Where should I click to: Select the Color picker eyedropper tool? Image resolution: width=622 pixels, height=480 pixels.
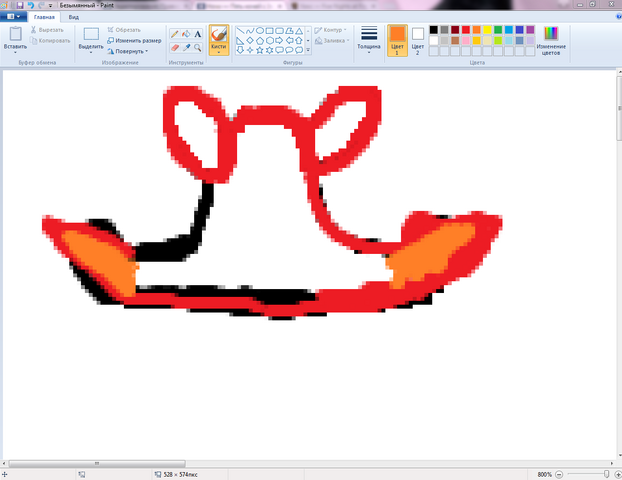click(186, 48)
